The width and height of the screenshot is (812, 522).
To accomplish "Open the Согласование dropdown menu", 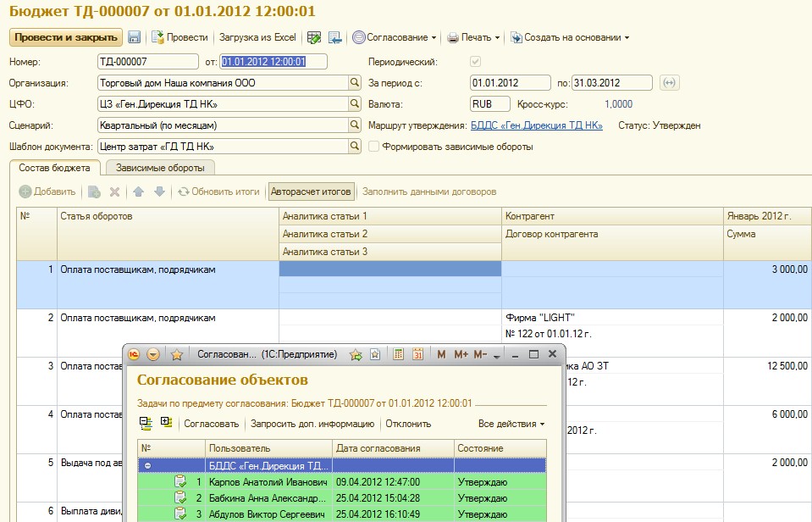I will coord(394,37).
